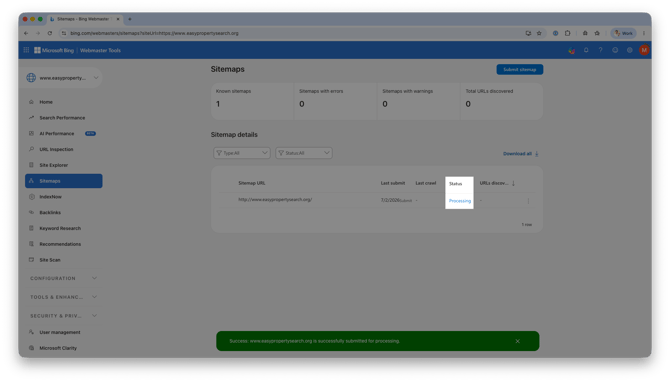Click the download arrow next to Download all
The height and width of the screenshot is (382, 670).
[537, 154]
